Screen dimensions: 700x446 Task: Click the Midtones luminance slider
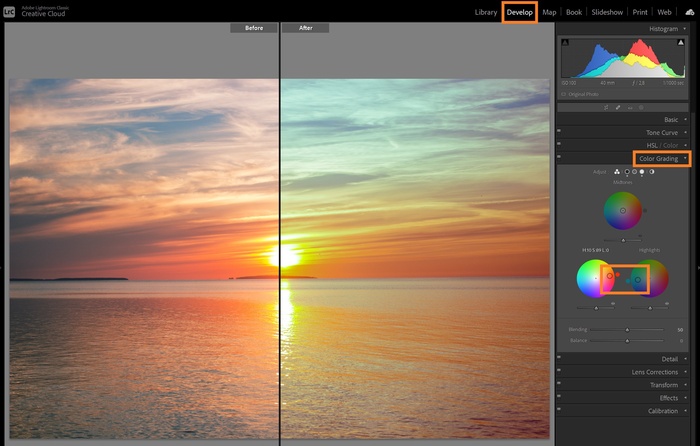[623, 241]
